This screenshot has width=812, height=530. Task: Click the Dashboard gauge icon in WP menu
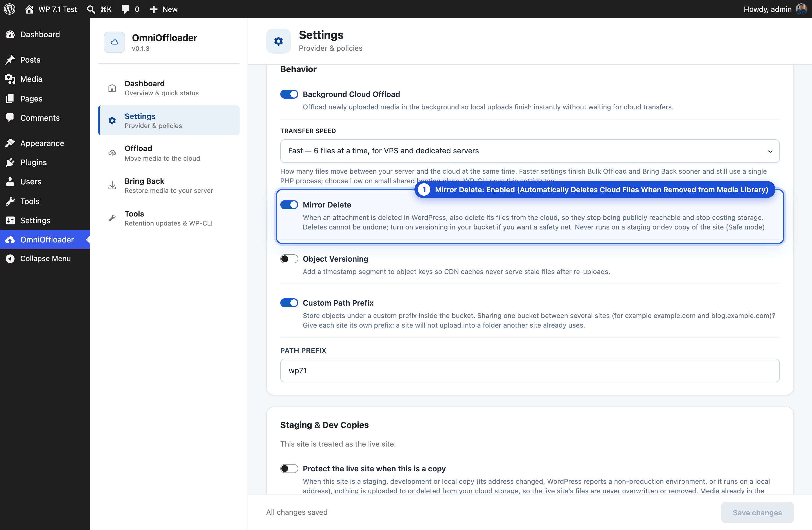click(x=10, y=34)
